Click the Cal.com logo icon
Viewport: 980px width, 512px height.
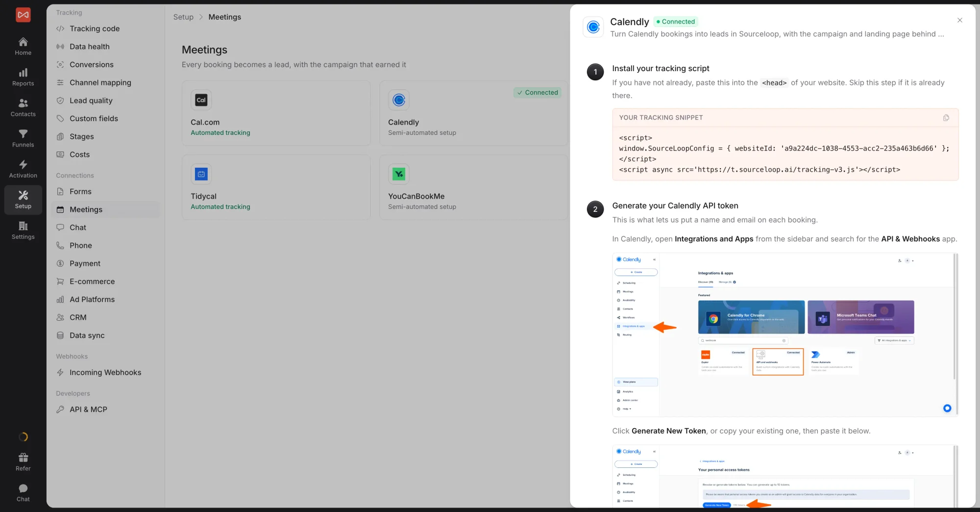click(201, 100)
